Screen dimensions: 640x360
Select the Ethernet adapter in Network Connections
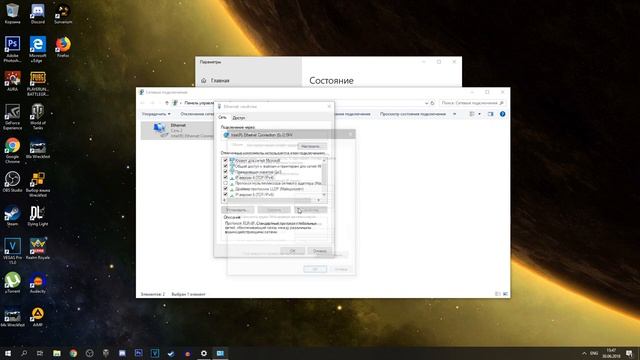pos(178,130)
